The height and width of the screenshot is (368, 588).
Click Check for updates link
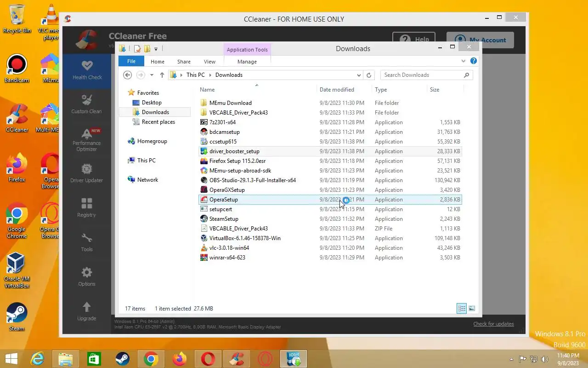[x=493, y=324]
